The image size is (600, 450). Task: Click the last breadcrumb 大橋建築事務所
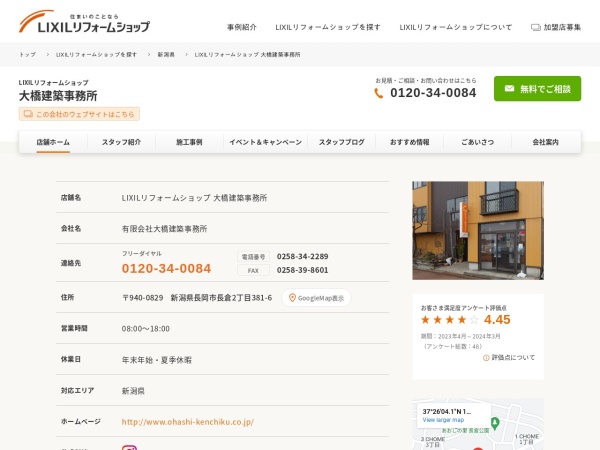tap(247, 55)
